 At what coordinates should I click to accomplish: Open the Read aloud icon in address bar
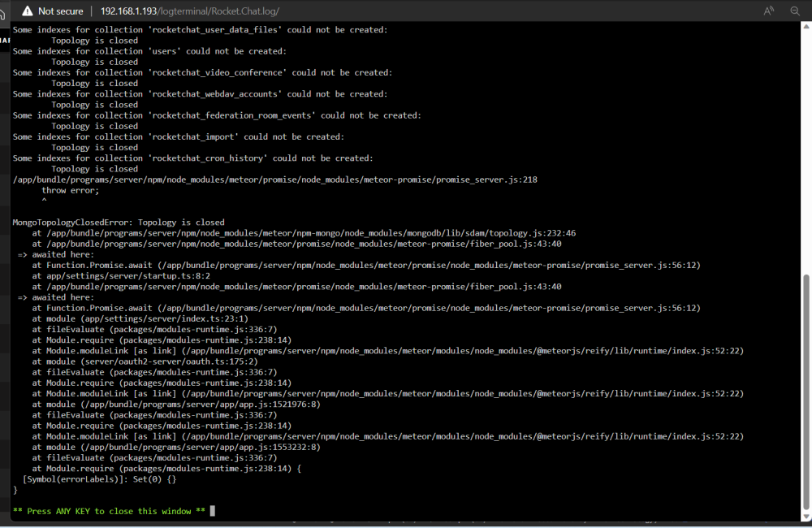pyautogui.click(x=768, y=11)
